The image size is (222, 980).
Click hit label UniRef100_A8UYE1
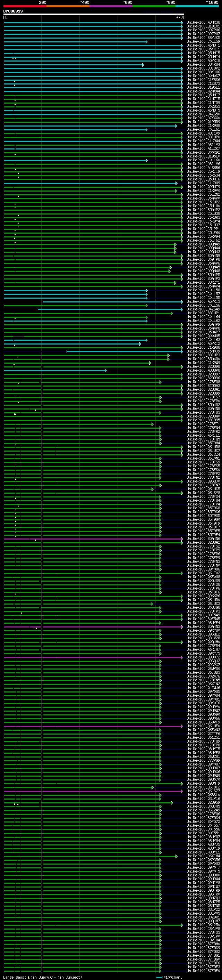click(x=203, y=852)
